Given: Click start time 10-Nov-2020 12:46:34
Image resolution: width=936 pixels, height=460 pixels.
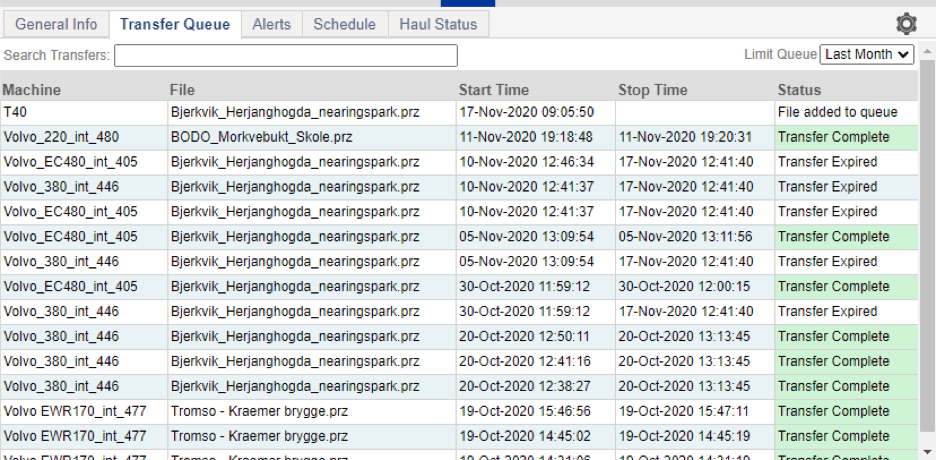Looking at the screenshot, I should click(526, 162).
